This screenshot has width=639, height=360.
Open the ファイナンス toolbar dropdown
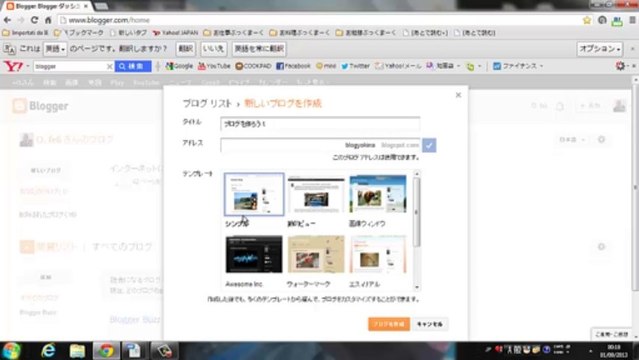point(518,66)
